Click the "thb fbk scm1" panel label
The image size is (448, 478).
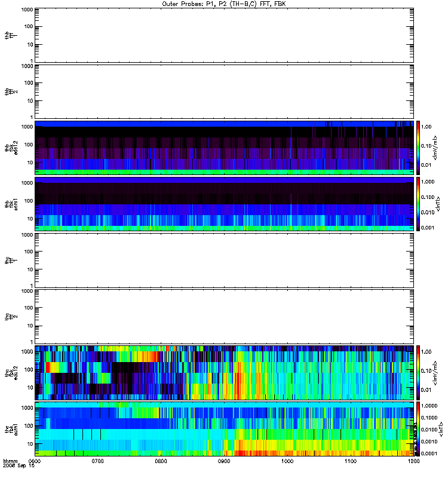(x=11, y=204)
